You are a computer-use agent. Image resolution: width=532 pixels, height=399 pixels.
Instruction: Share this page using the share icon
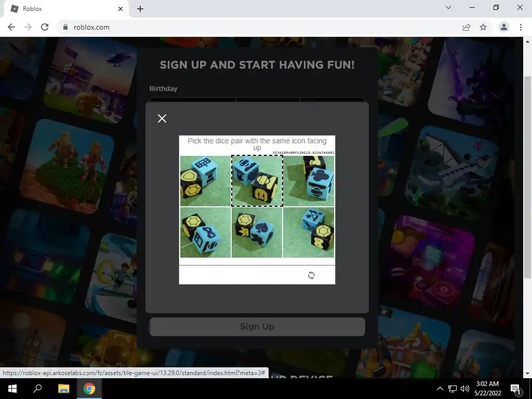467,27
